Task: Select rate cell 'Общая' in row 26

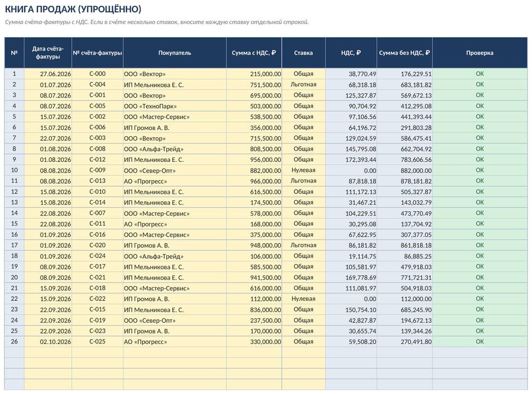Action: (303, 342)
